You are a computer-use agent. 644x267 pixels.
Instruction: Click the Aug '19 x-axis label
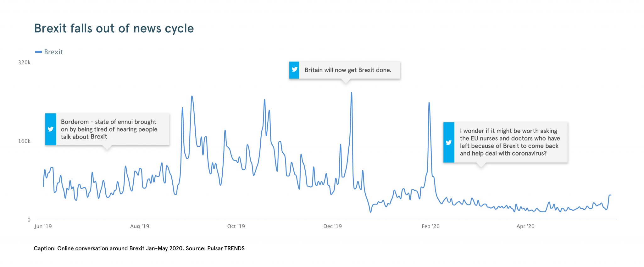tap(140, 226)
